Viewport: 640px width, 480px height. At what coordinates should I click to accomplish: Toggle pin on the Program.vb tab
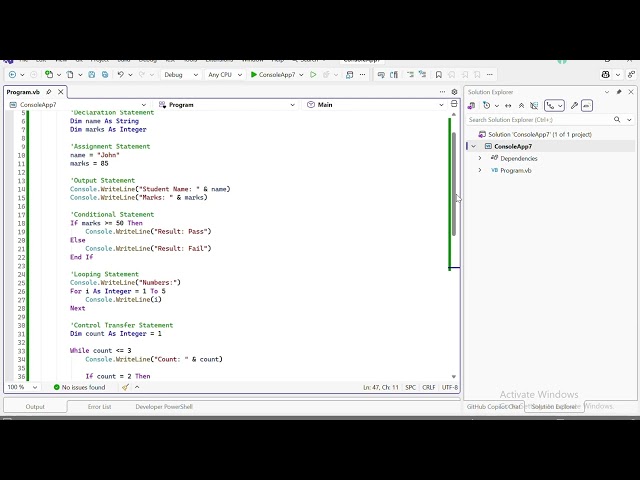click(x=49, y=92)
